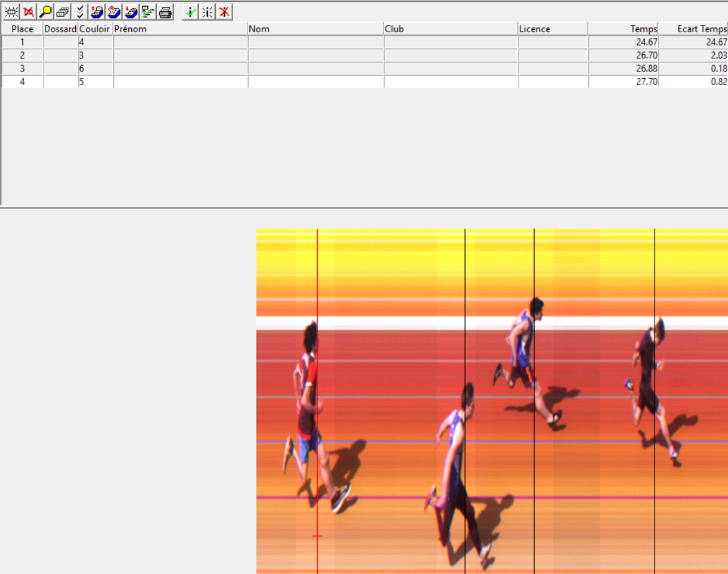Select the place 3 cell

click(x=22, y=69)
